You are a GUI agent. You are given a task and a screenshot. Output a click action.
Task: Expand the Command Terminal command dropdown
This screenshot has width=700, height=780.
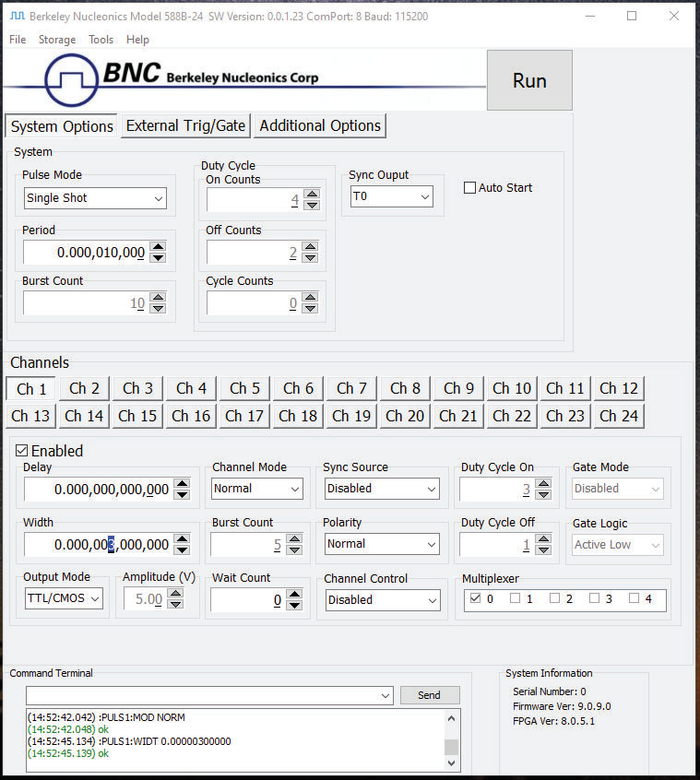(386, 695)
